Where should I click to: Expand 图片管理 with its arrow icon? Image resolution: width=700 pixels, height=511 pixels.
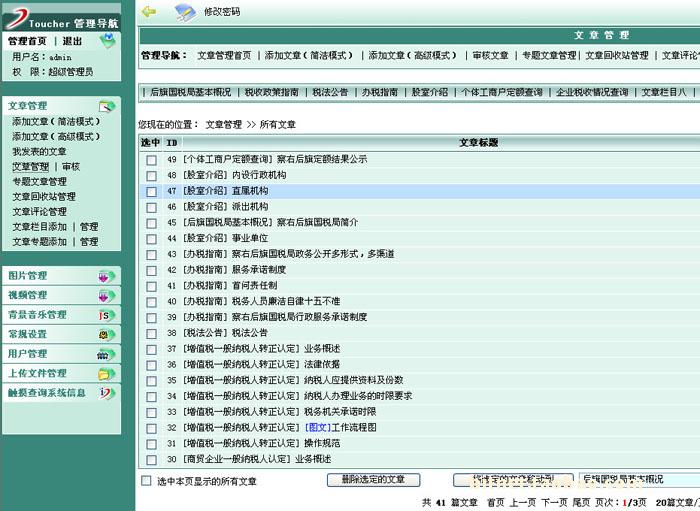[x=106, y=277]
